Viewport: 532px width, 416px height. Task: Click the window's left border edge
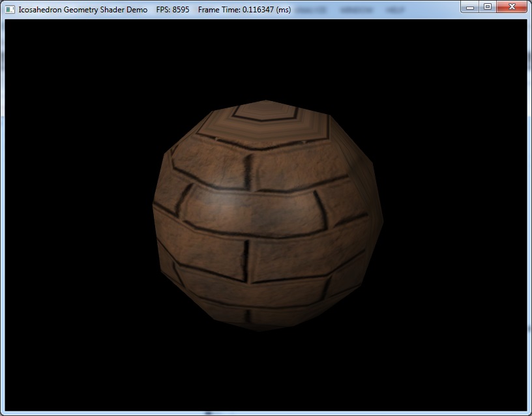coord(2,215)
